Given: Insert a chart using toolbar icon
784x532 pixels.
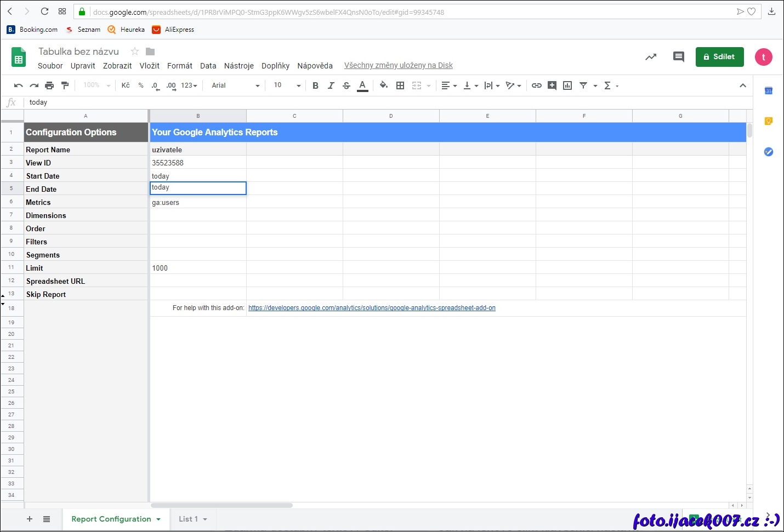Looking at the screenshot, I should coord(567,85).
